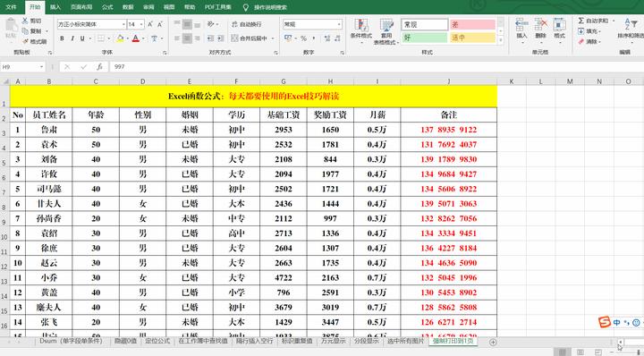Toggle Bold formatting
644x356 pixels.
coord(62,38)
